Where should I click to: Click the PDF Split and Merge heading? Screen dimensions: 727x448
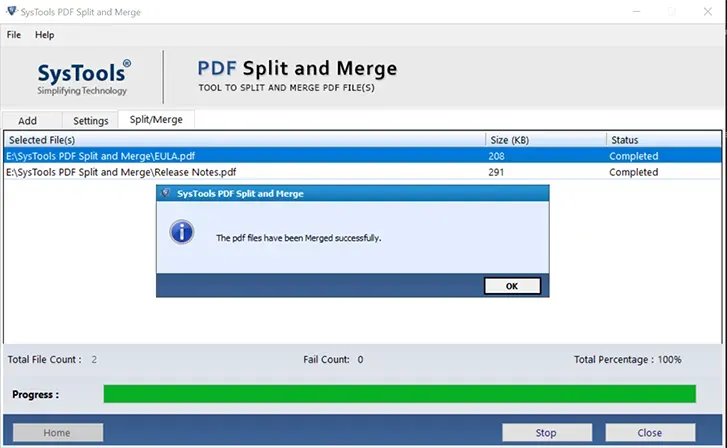pos(297,68)
